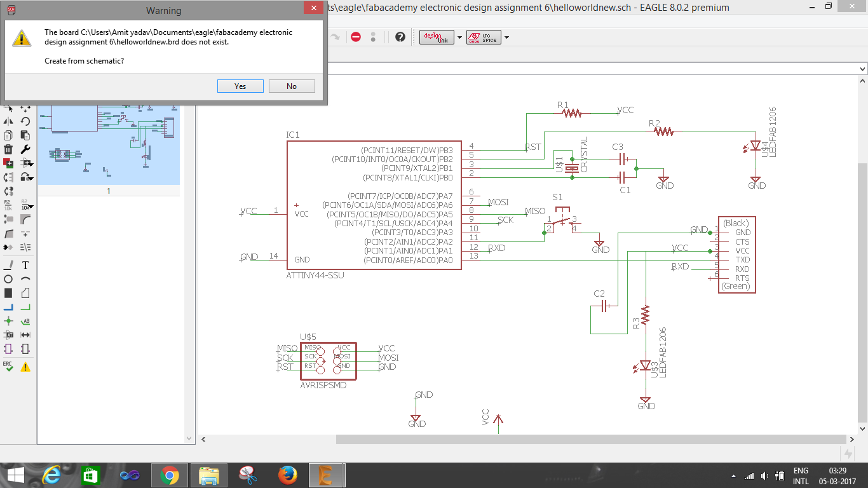Viewport: 868px width, 488px height.
Task: Click the S1 switch label
Action: coord(557,198)
